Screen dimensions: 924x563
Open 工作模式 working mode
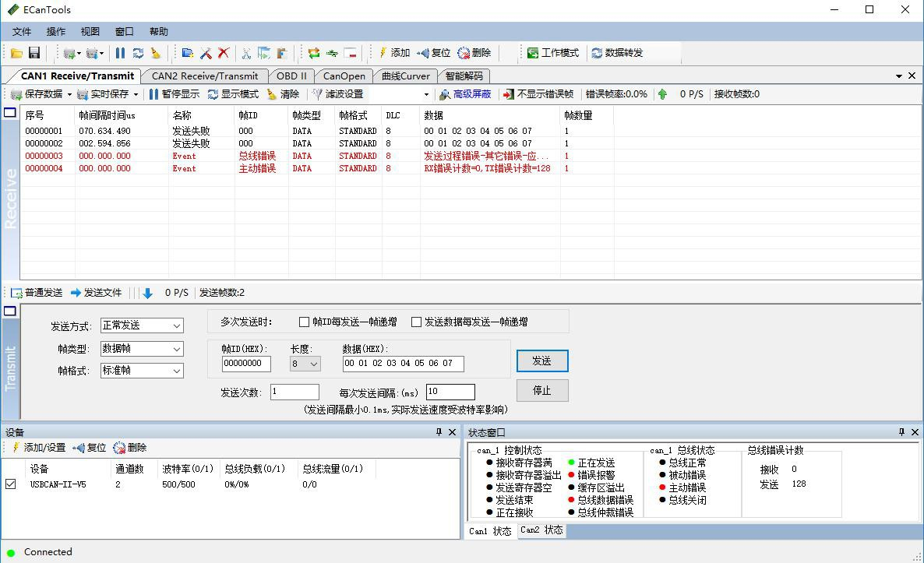pyautogui.click(x=552, y=53)
